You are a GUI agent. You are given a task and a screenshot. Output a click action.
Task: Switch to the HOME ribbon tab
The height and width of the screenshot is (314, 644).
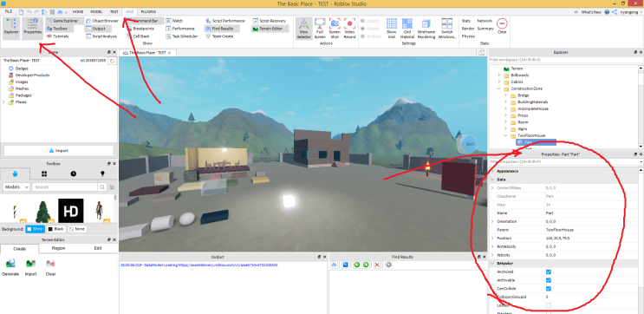78,12
